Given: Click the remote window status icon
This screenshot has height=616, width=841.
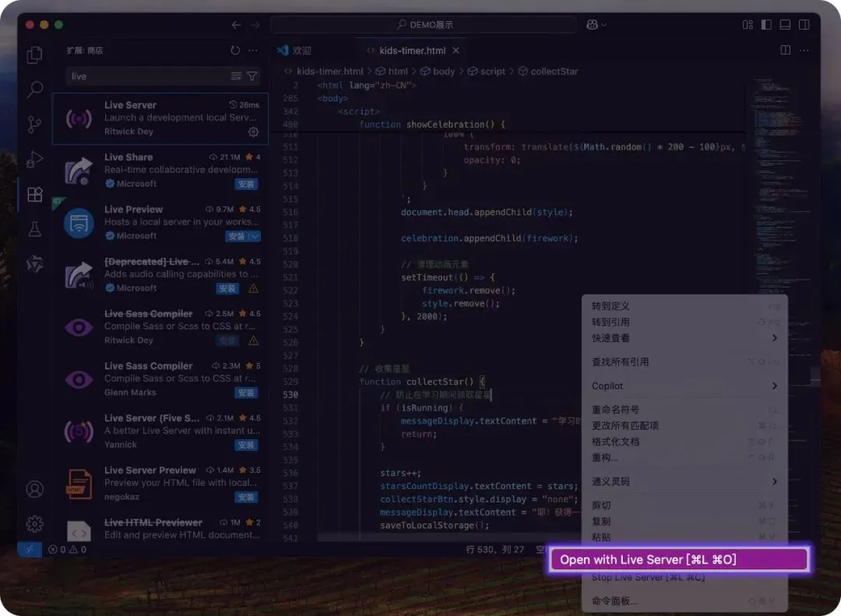Looking at the screenshot, I should 30,550.
